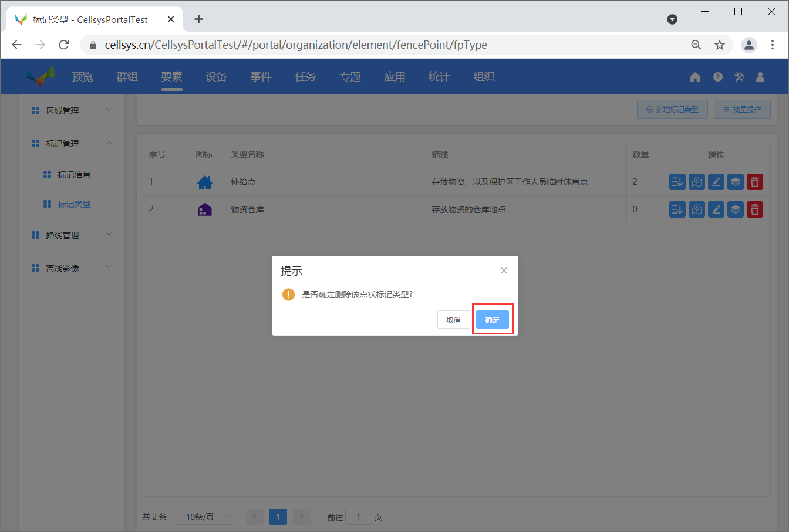
Task: Click 新增标记类型 button
Action: [672, 110]
